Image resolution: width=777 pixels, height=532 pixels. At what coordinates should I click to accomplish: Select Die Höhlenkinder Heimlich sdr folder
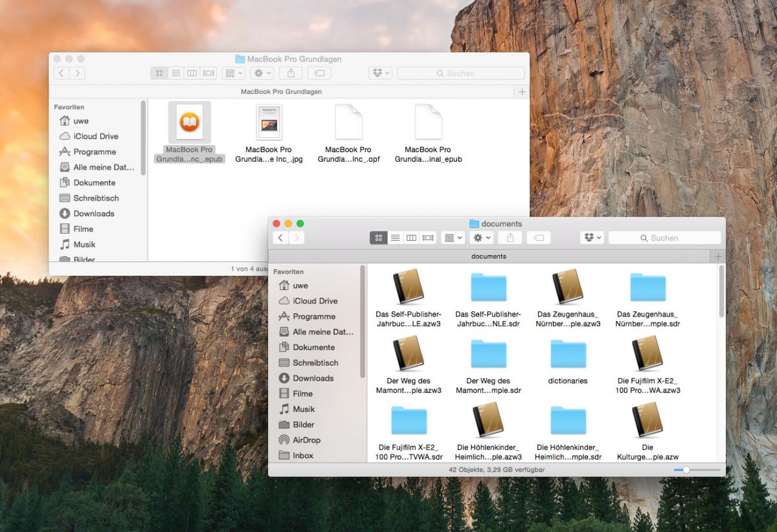click(568, 421)
